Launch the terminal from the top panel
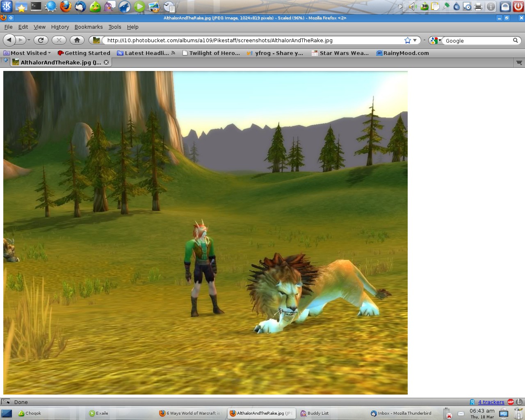 coord(36,6)
